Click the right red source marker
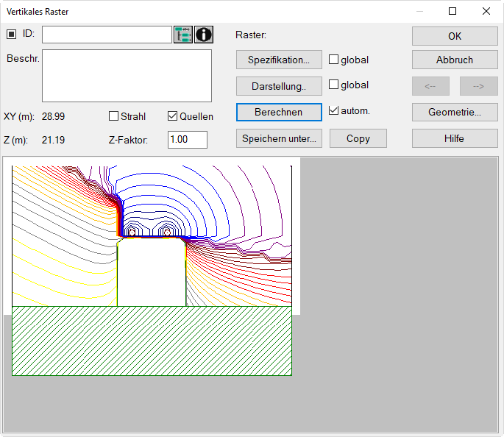504x437 pixels. coord(167,232)
